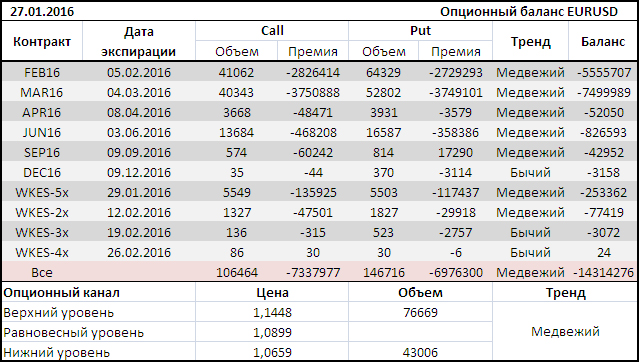The height and width of the screenshot is (362, 639).
Task: Click the MAR16 expiration date 04.03.2016
Action: click(139, 93)
